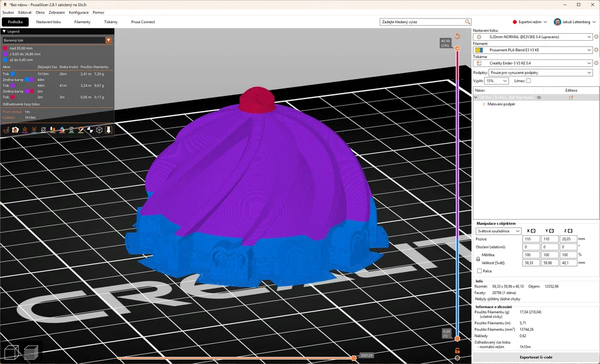Toggle the Palce (inches) checkbox
The width and height of the screenshot is (600, 364).
click(x=479, y=271)
